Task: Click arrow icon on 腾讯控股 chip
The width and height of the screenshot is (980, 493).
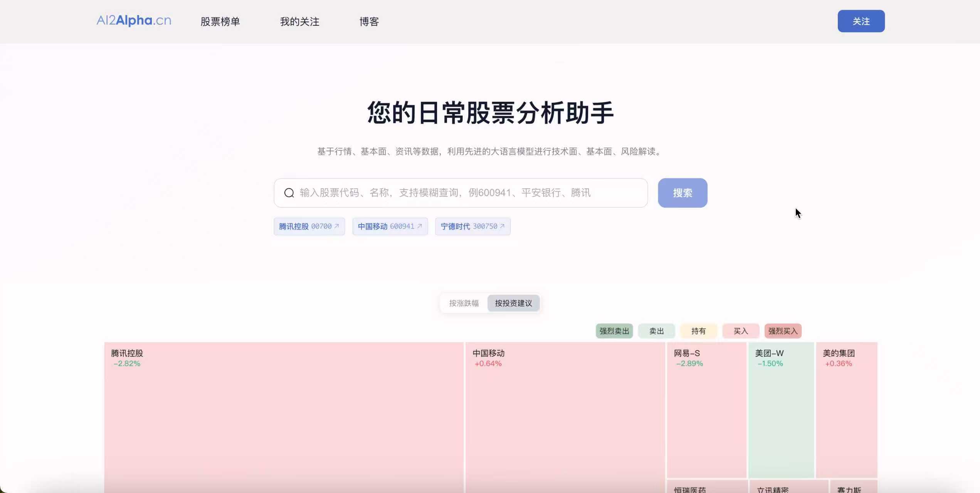Action: 336,226
